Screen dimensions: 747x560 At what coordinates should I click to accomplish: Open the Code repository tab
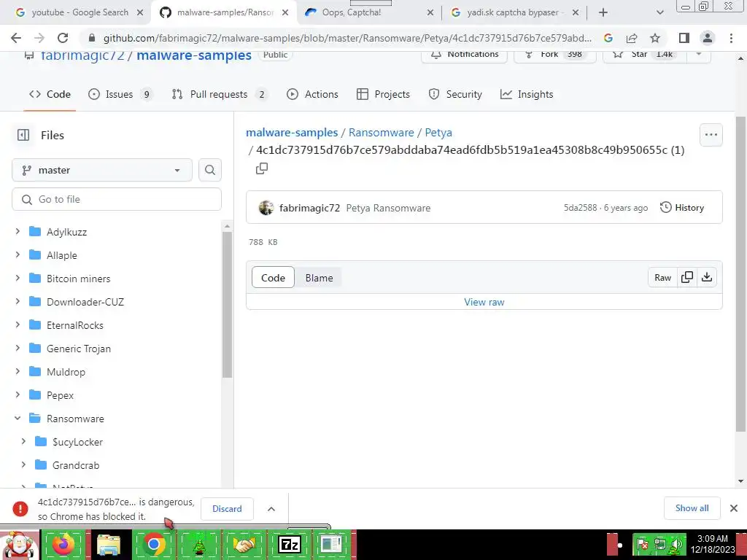50,94
